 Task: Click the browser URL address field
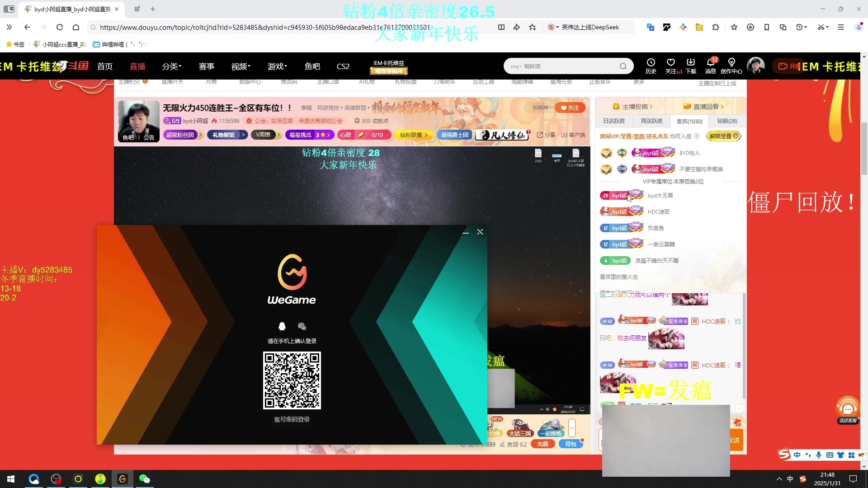click(289, 28)
